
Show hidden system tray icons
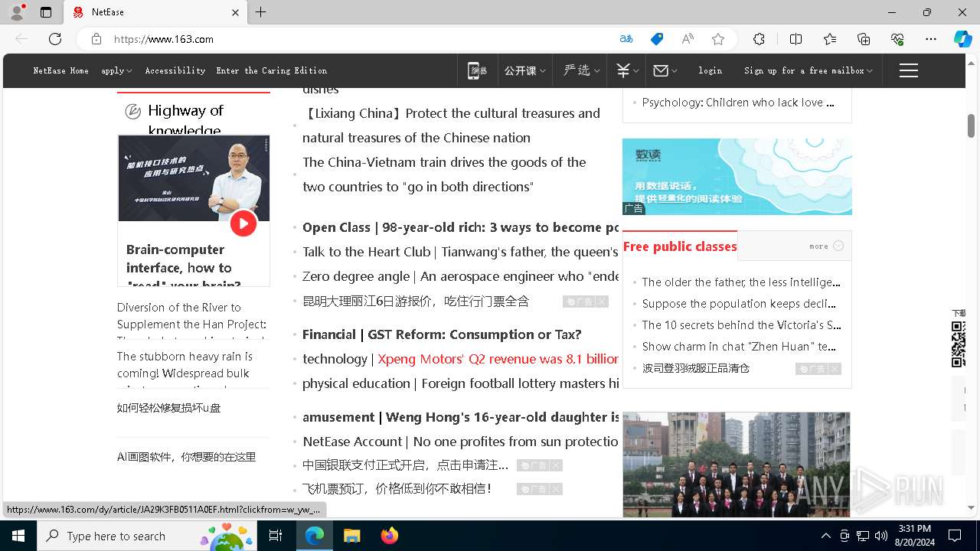point(825,536)
